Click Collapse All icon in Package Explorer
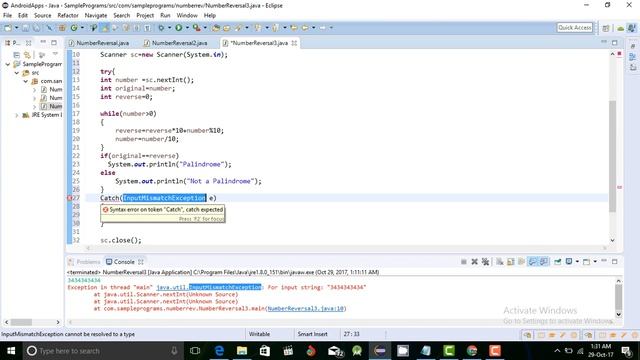 click(16, 55)
